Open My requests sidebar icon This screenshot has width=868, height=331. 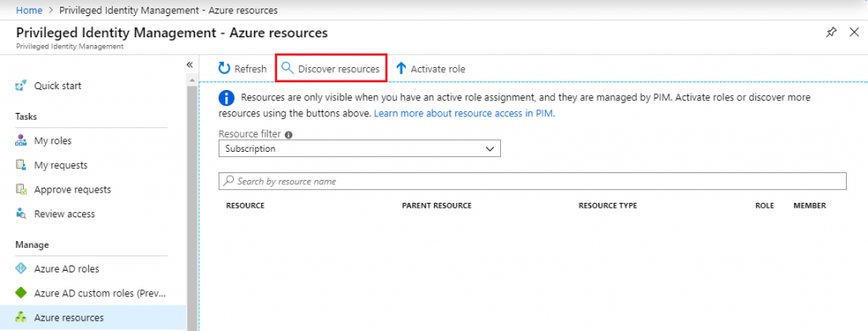(21, 165)
